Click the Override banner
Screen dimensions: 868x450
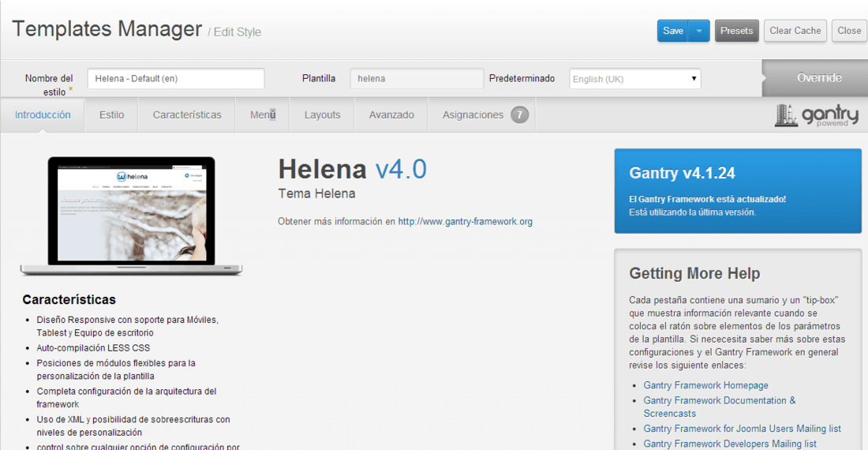click(x=815, y=78)
